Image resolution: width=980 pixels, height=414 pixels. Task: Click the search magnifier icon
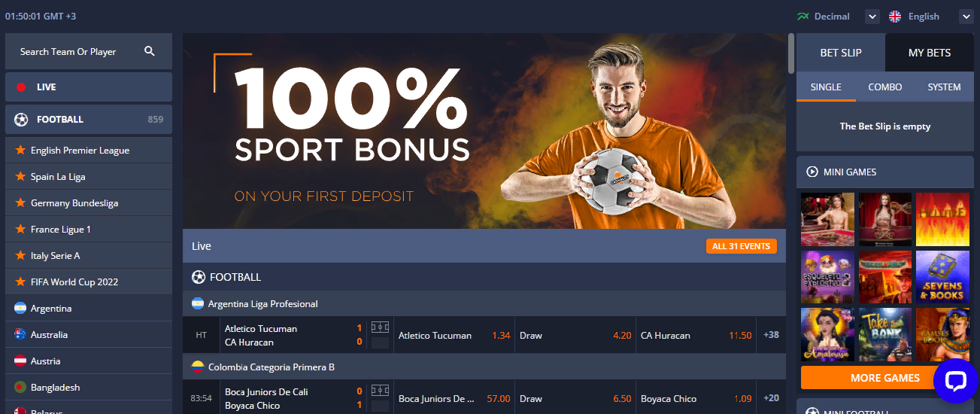149,51
